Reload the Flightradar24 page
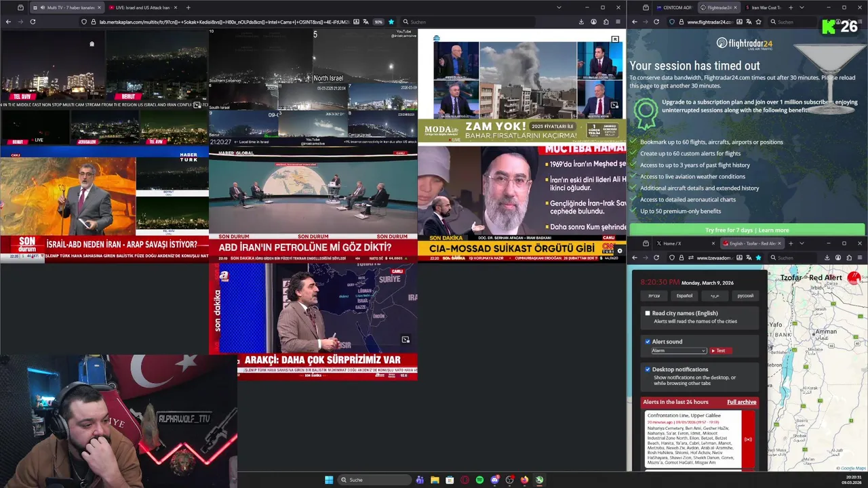Viewport: 868px width, 488px height. [x=656, y=22]
